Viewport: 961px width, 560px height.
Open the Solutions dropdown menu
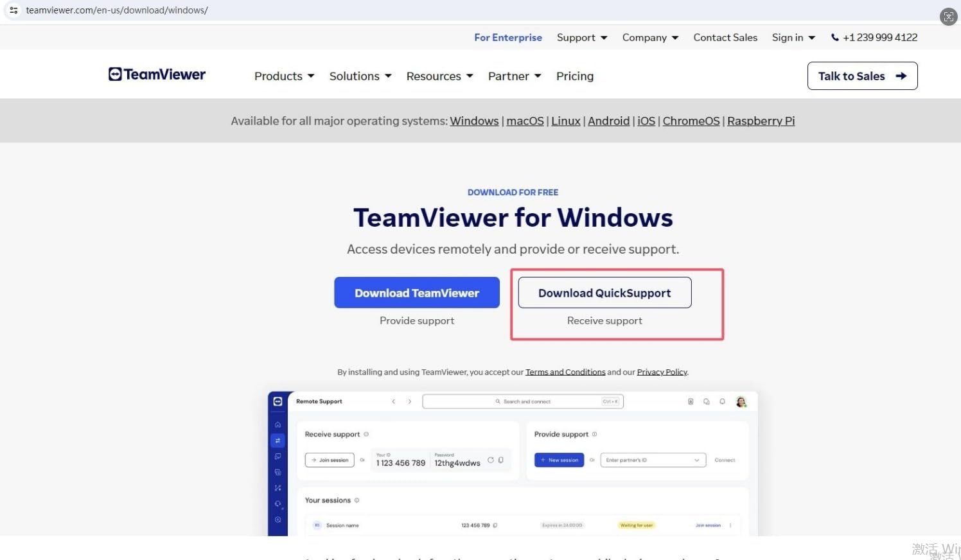[x=360, y=76]
